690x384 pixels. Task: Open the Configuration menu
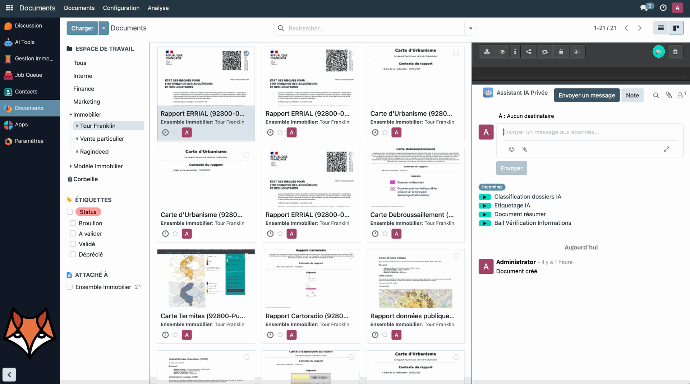click(121, 8)
